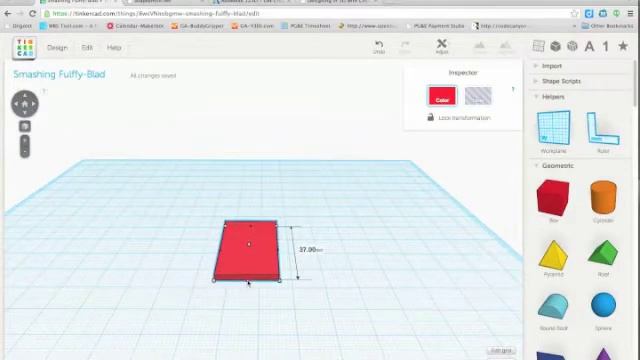The image size is (640, 360).
Task: Click the view navigation orbit control
Action: click(x=24, y=104)
